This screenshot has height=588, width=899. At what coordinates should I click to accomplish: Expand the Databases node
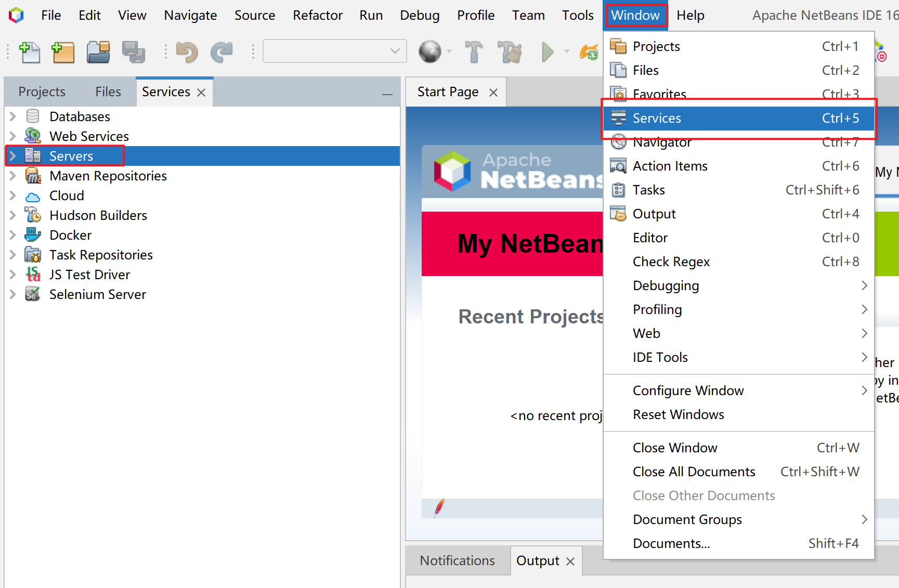click(x=13, y=116)
